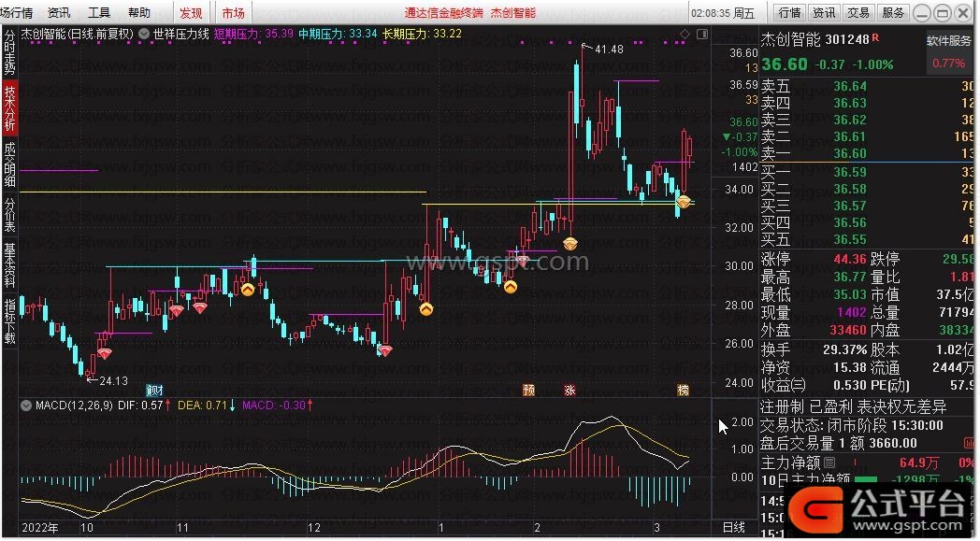Image resolution: width=980 pixels, height=541 pixels.
Task: Open the 主力净额 list icon
Action: [829, 463]
